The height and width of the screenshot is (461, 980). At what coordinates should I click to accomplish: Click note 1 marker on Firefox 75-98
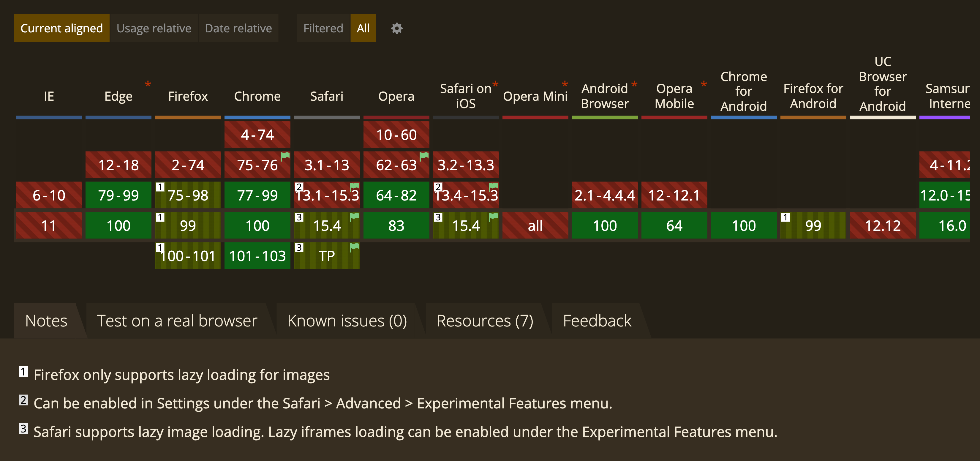160,187
